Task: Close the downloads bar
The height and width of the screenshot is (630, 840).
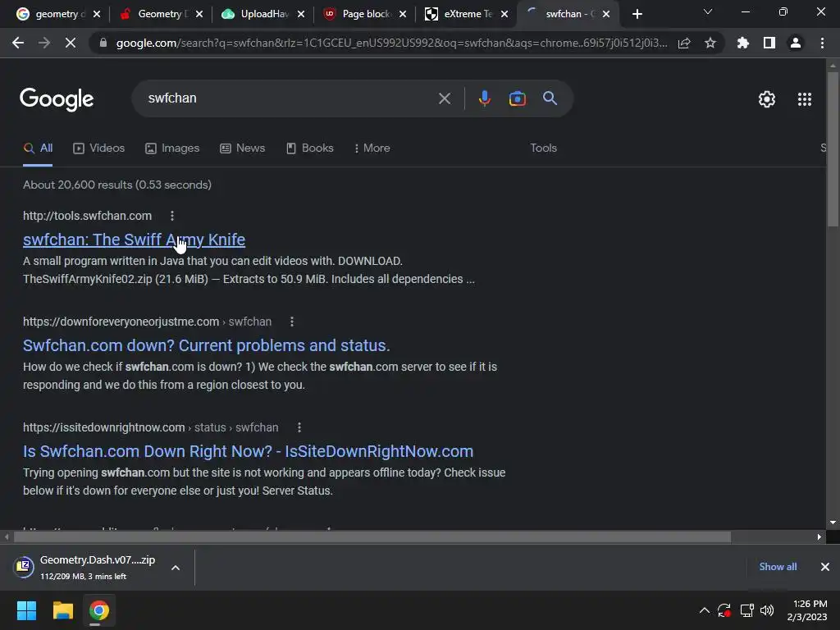Action: click(x=825, y=567)
